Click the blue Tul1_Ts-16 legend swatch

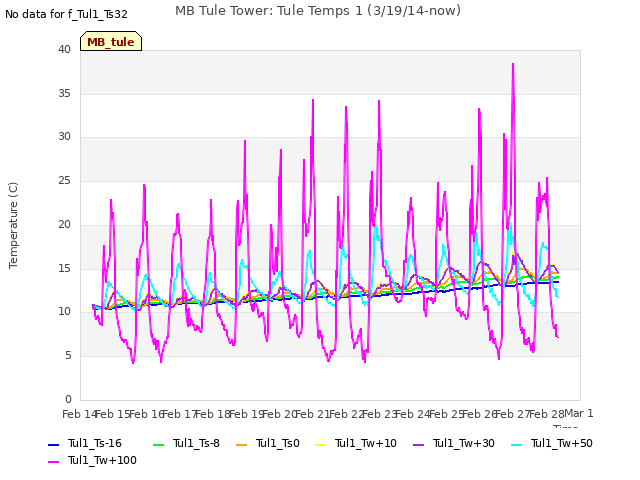tap(53, 444)
